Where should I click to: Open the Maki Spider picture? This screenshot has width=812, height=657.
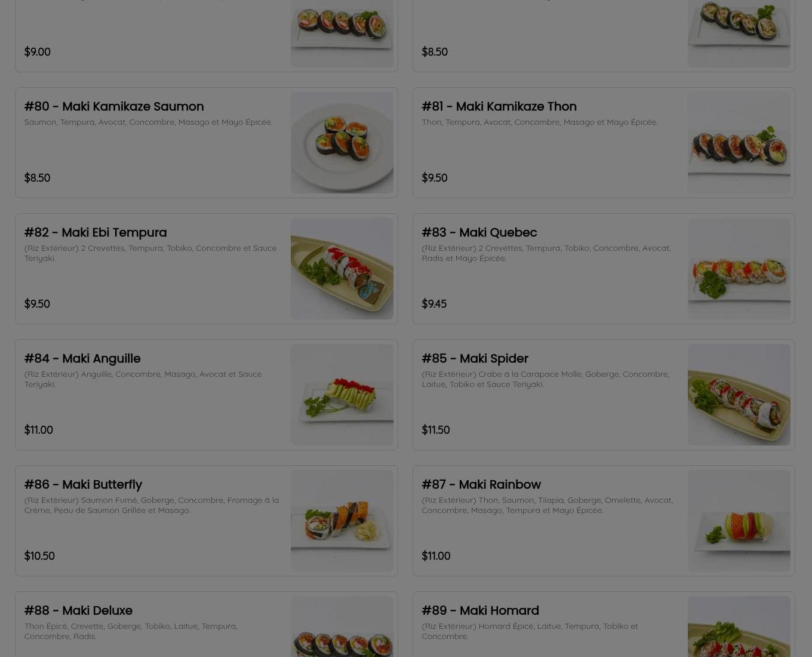coord(739,395)
